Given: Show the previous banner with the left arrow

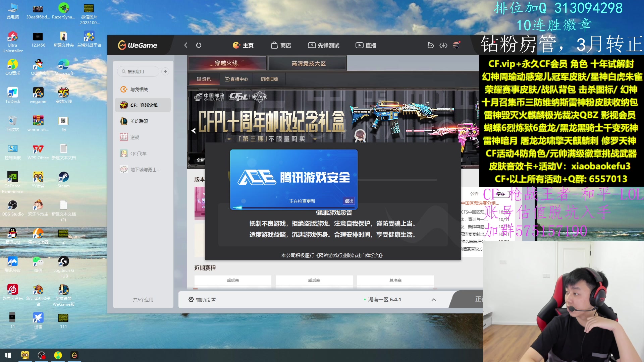Looking at the screenshot, I should [194, 131].
